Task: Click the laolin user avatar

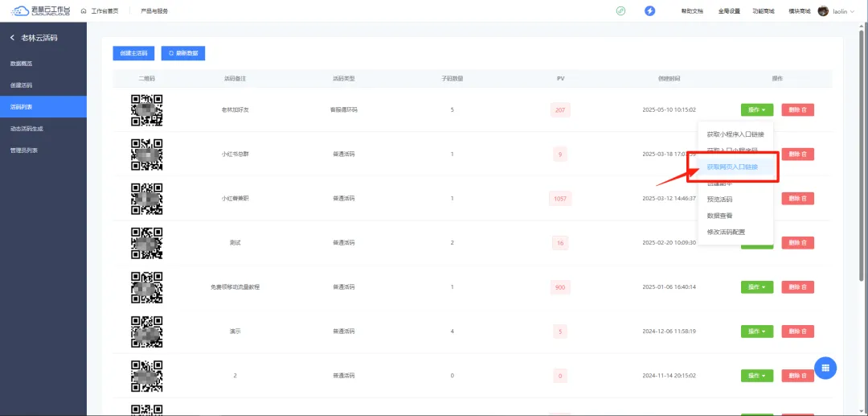Action: click(x=823, y=11)
